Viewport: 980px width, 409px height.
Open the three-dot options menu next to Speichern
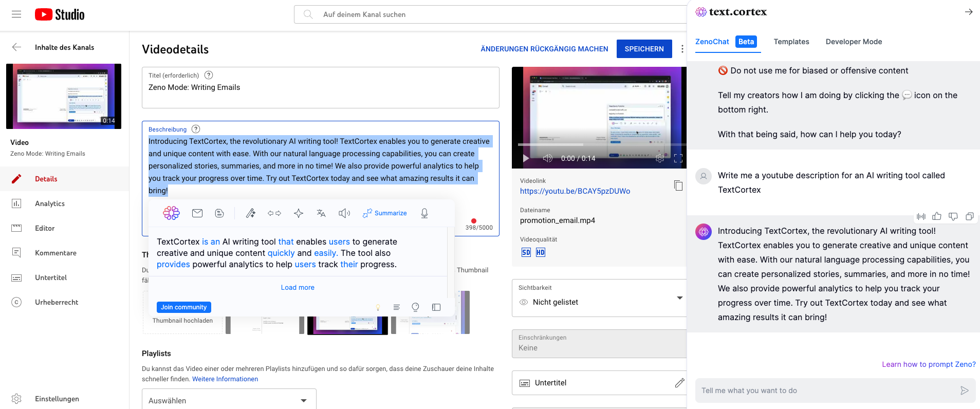(x=682, y=49)
